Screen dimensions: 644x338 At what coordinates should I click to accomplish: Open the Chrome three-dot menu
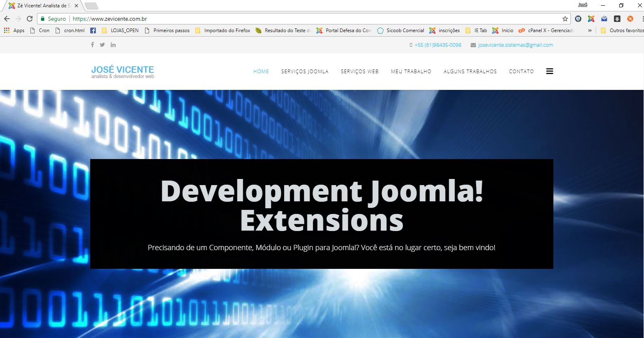[x=642, y=19]
